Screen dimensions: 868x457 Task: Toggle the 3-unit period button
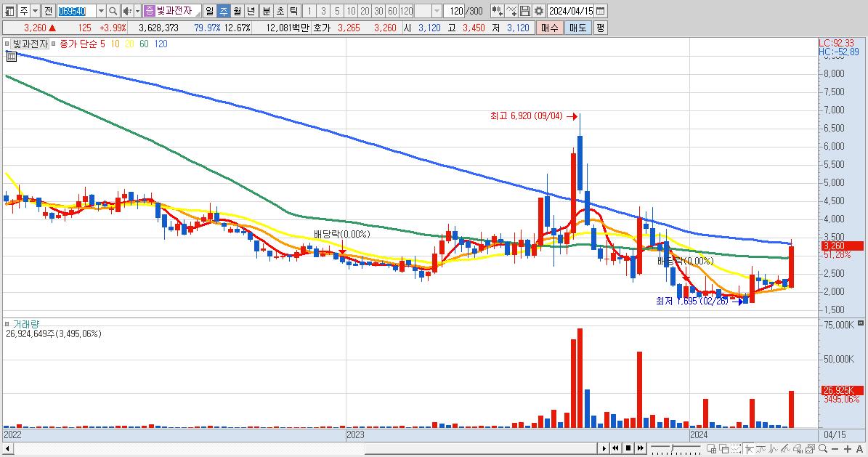323,10
